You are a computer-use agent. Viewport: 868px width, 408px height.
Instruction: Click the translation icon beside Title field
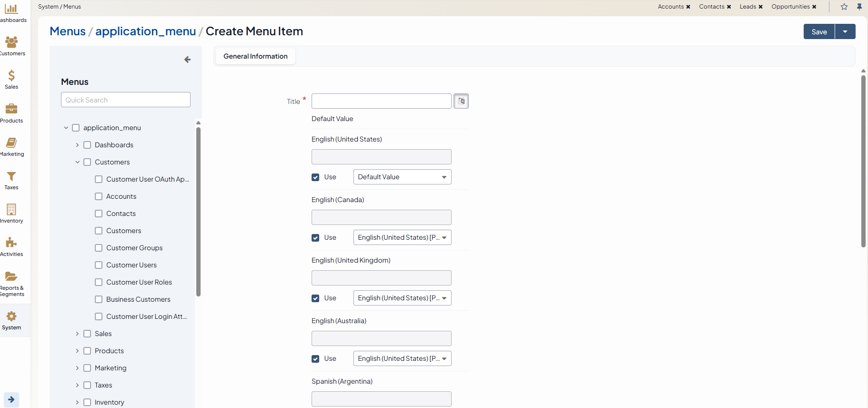pos(461,101)
